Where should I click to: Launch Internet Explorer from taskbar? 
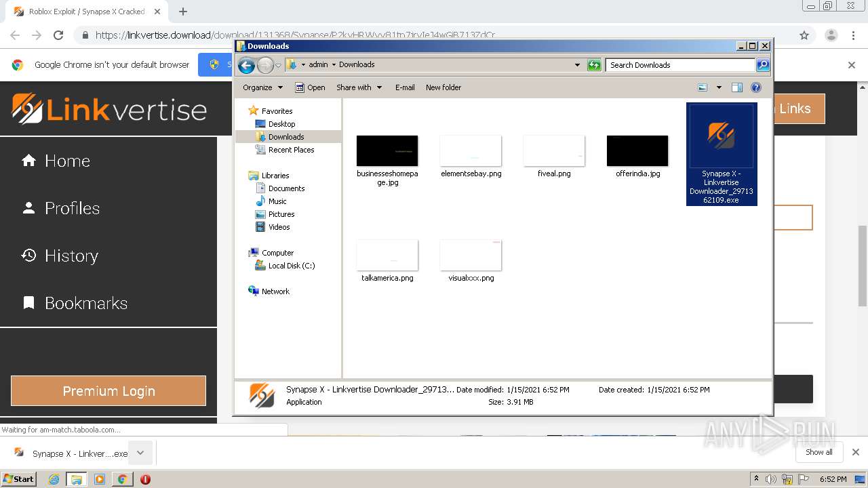[x=54, y=479]
